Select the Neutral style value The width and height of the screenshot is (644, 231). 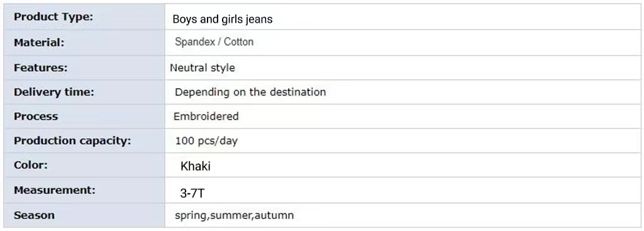tap(203, 68)
